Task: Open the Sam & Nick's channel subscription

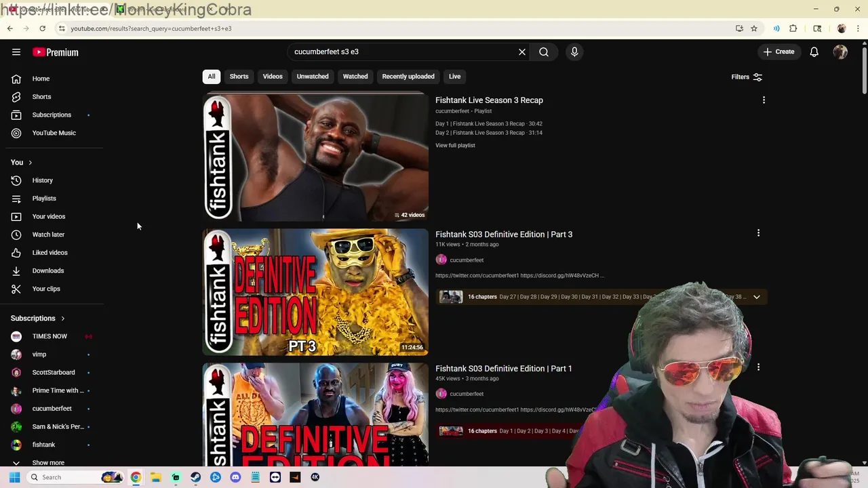Action: pos(54,426)
